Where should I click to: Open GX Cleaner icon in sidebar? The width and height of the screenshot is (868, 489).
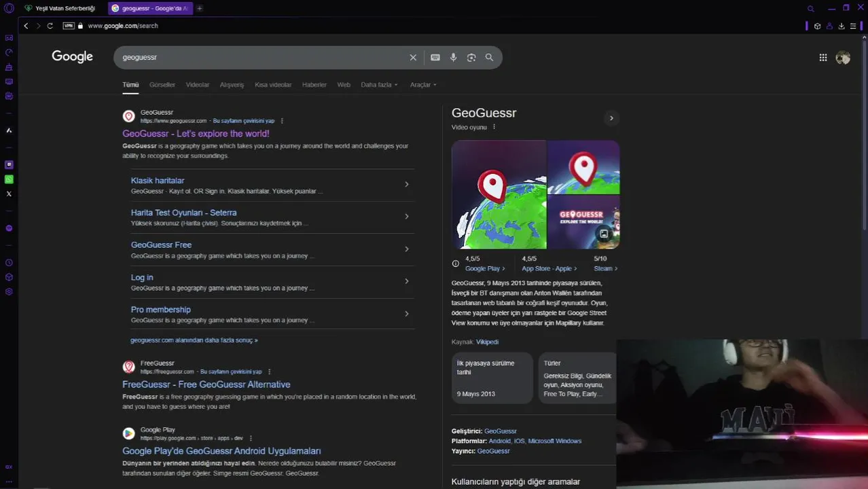(9, 67)
